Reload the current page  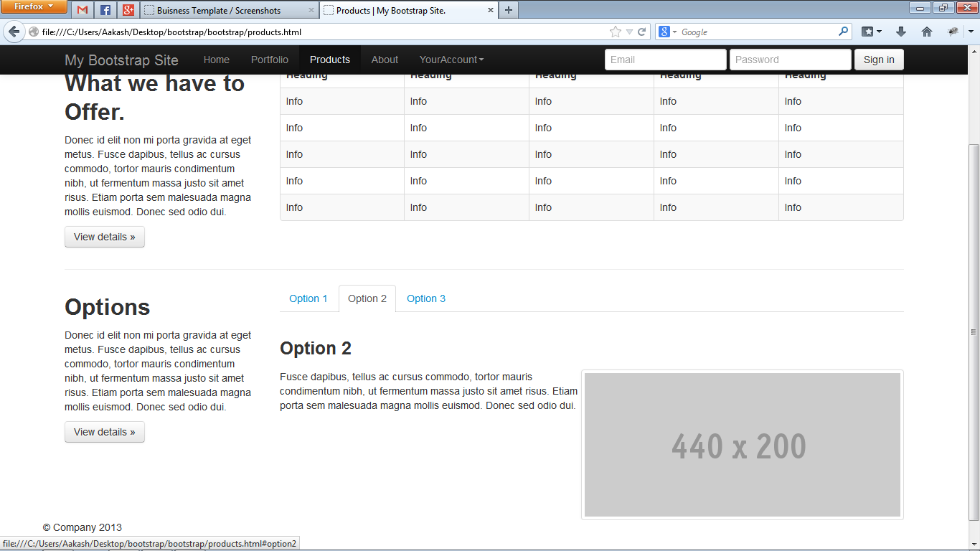pos(642,32)
